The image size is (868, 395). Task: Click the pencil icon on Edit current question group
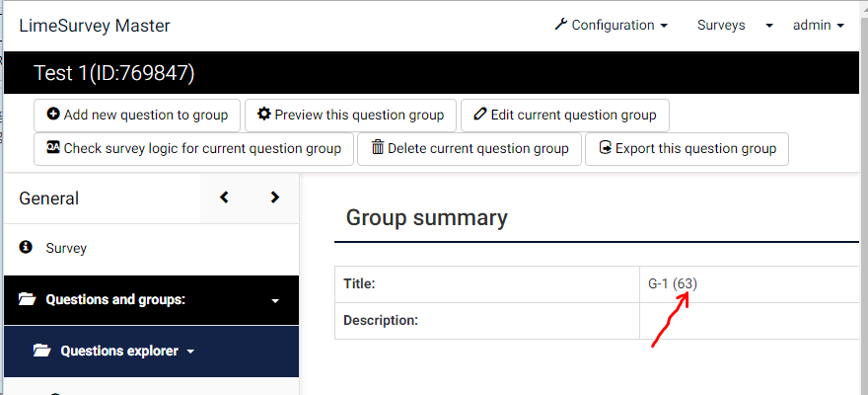click(x=480, y=115)
